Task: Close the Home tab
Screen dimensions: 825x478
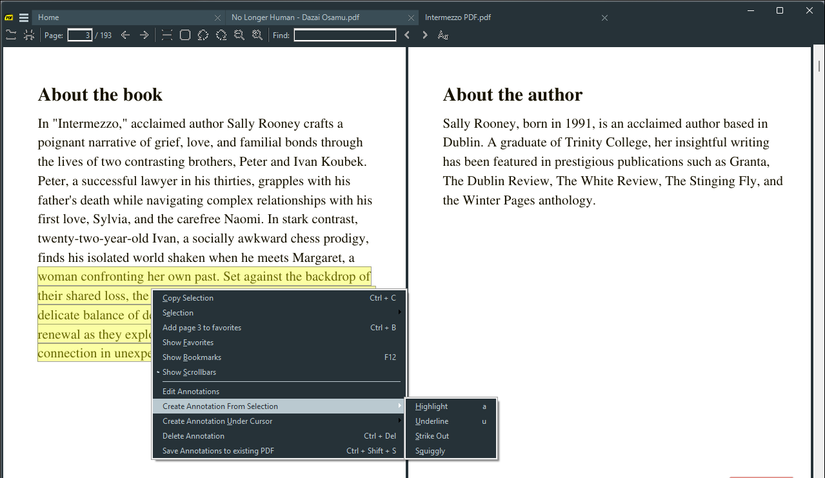Action: coord(217,17)
